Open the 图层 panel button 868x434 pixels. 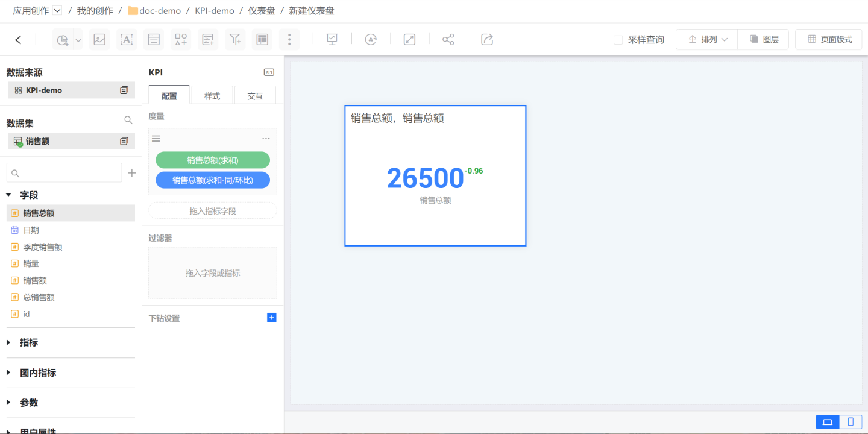764,40
